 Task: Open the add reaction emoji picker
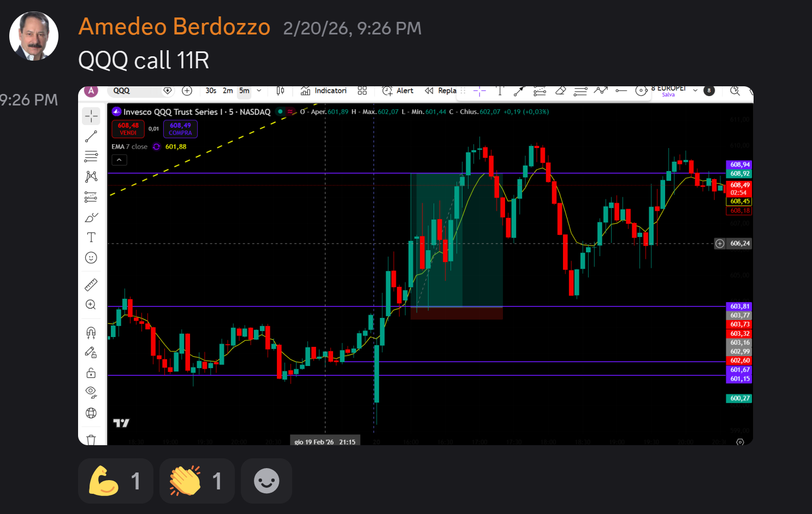tap(266, 481)
